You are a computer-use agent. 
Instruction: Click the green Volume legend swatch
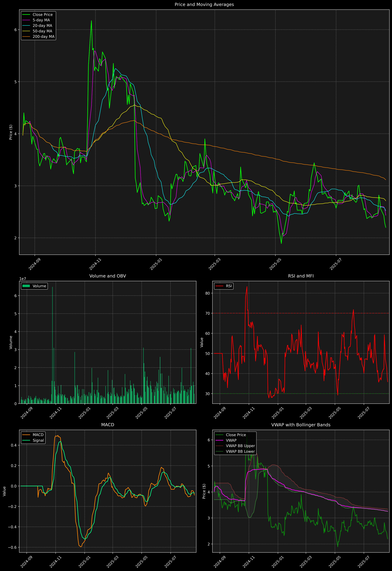tap(26, 286)
